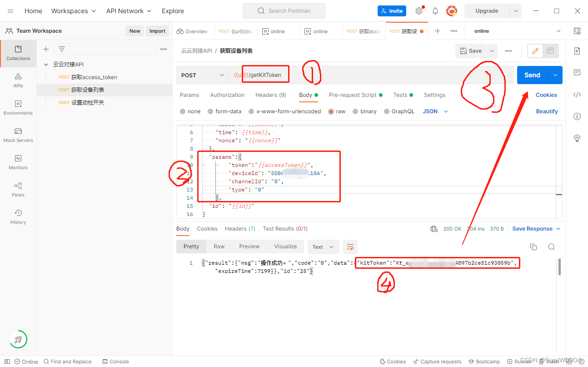588x367 pixels.
Task: Open tab options ellipsis
Action: (454, 31)
